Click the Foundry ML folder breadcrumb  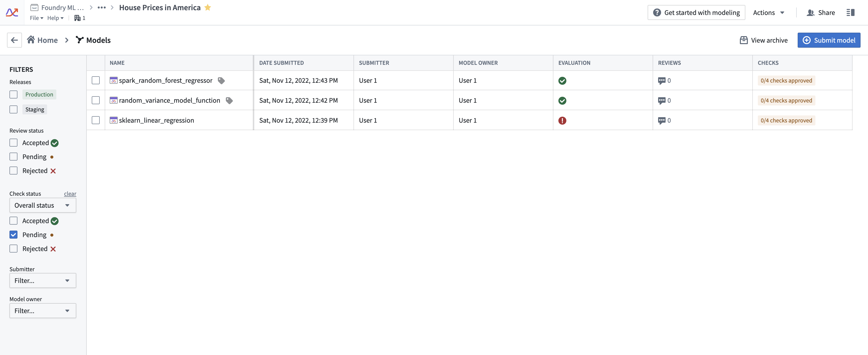pyautogui.click(x=57, y=7)
